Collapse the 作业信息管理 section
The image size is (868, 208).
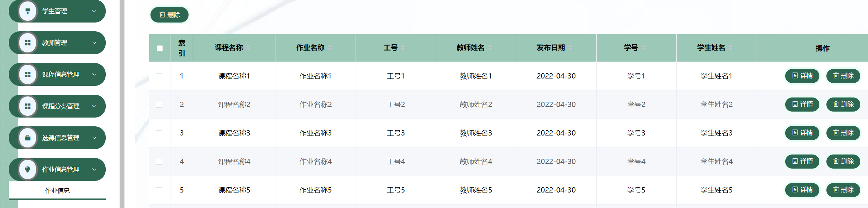pyautogui.click(x=94, y=169)
